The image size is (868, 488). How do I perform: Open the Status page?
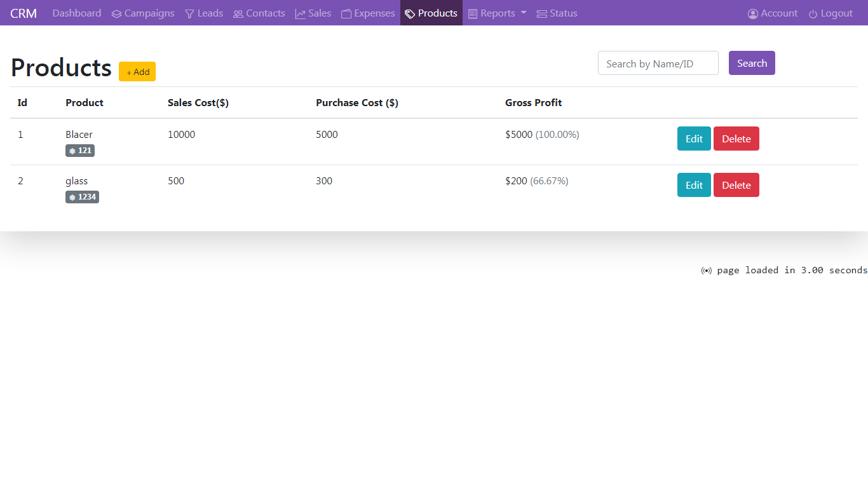(557, 13)
